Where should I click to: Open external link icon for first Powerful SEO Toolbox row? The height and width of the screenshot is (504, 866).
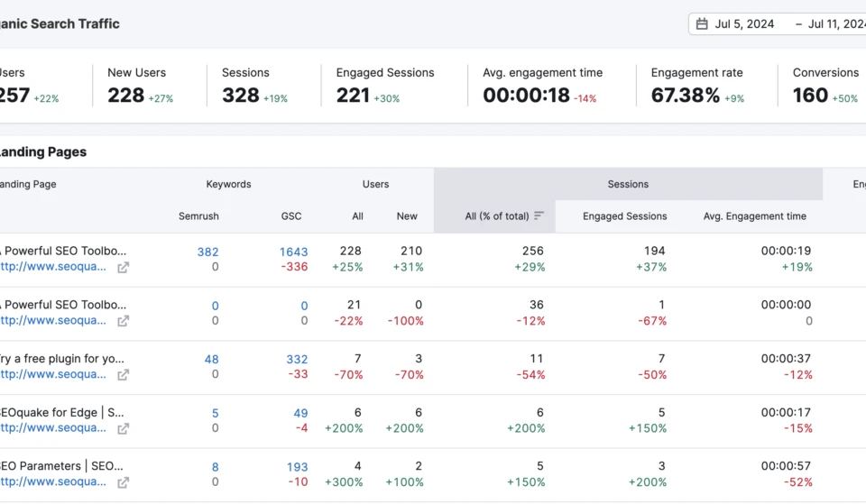tap(124, 267)
